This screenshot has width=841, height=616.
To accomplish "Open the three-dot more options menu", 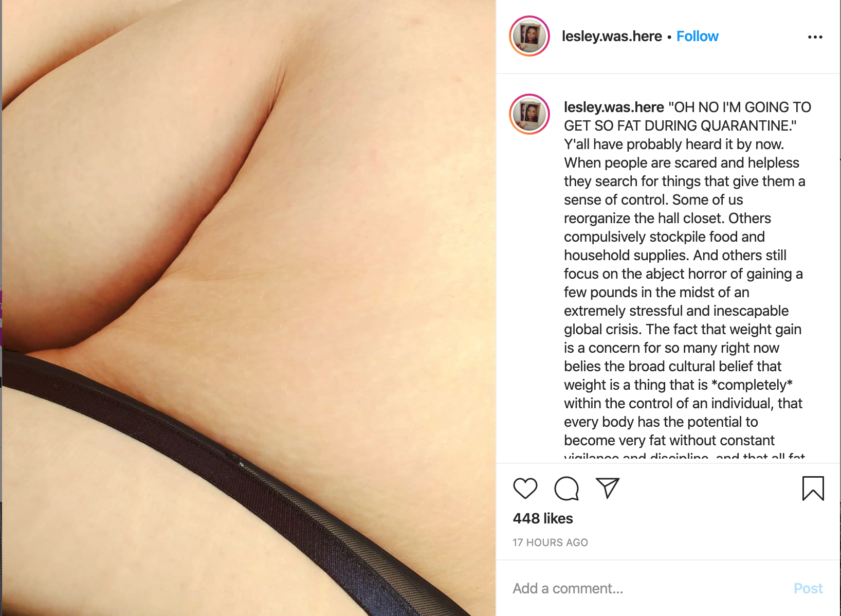I will 815,37.
